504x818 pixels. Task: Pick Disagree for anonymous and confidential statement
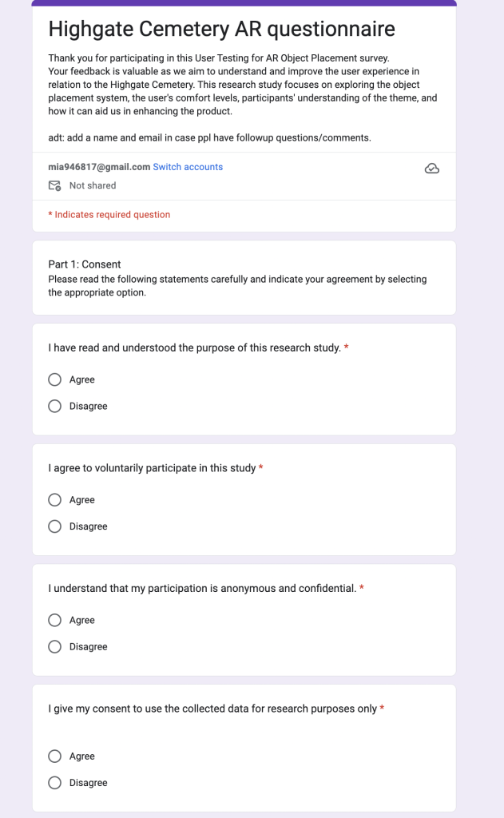pos(55,647)
